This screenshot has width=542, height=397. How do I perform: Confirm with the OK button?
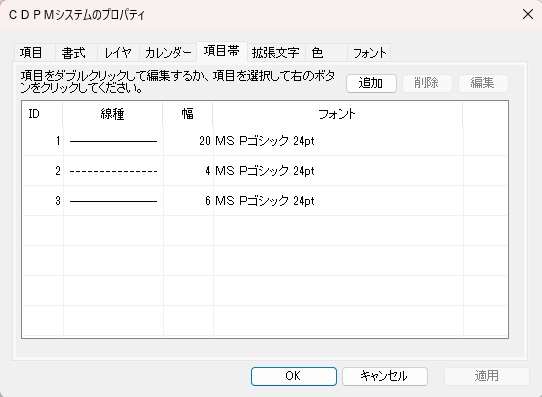[x=293, y=376]
